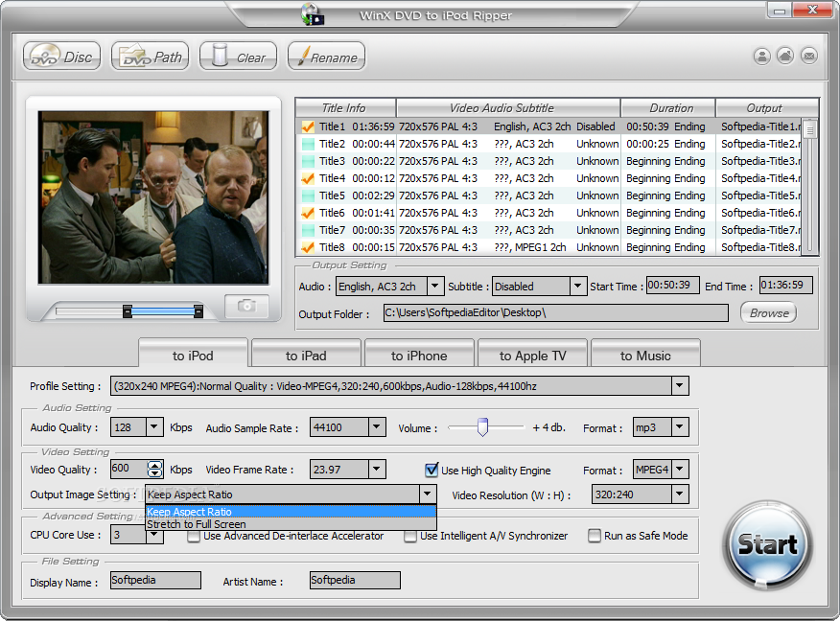Enable Run as Safe Mode

pyautogui.click(x=595, y=536)
